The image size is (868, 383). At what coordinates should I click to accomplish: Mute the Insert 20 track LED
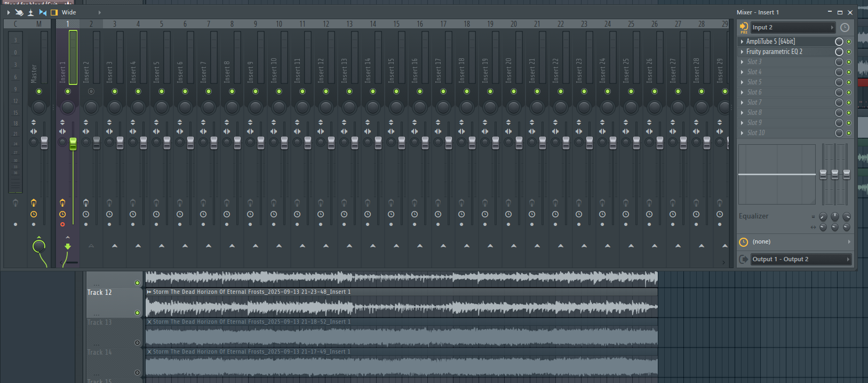coord(514,91)
